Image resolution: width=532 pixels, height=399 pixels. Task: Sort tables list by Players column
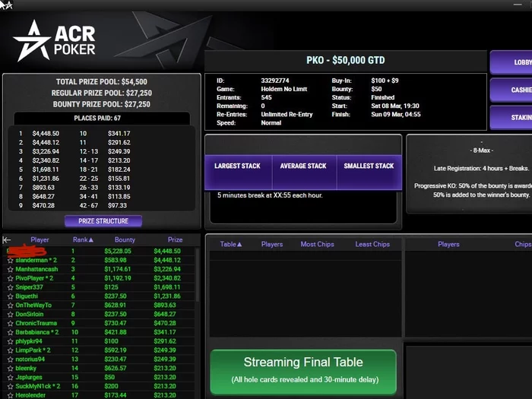pyautogui.click(x=272, y=244)
